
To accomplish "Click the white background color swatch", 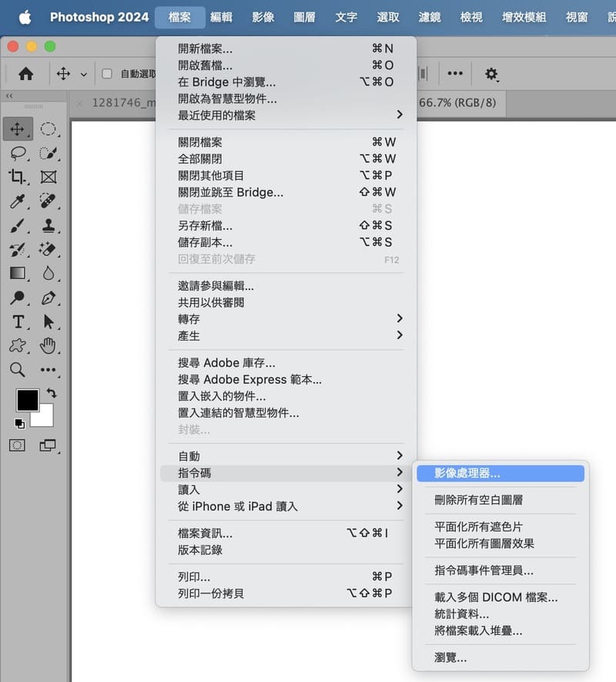I will [x=45, y=418].
